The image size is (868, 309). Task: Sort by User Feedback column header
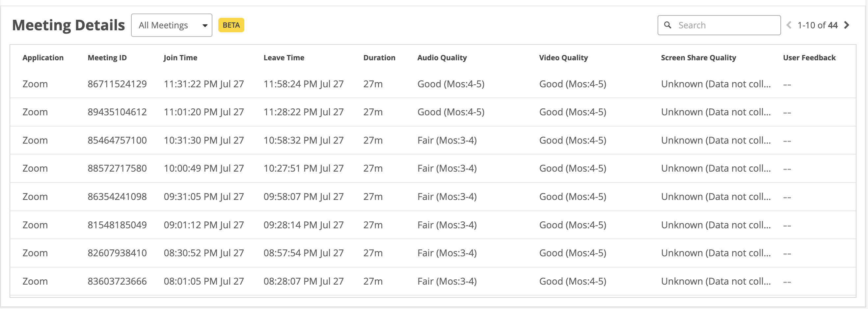(x=809, y=58)
